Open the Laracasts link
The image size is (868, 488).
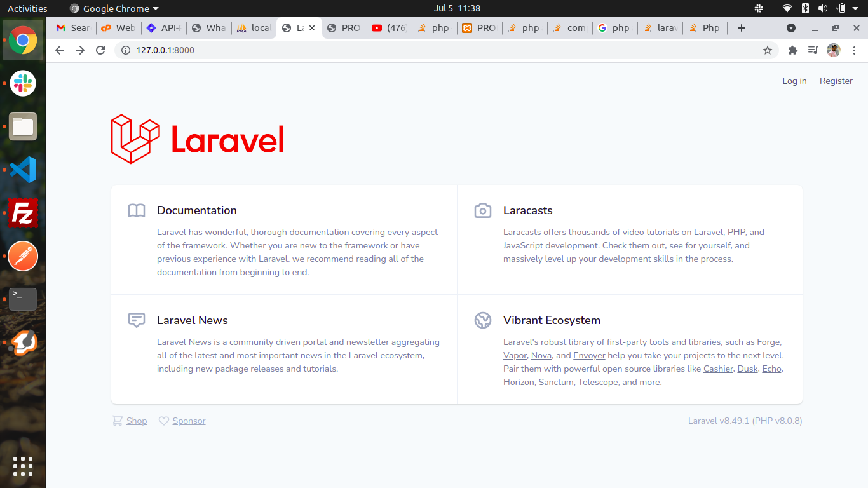pyautogui.click(x=528, y=210)
